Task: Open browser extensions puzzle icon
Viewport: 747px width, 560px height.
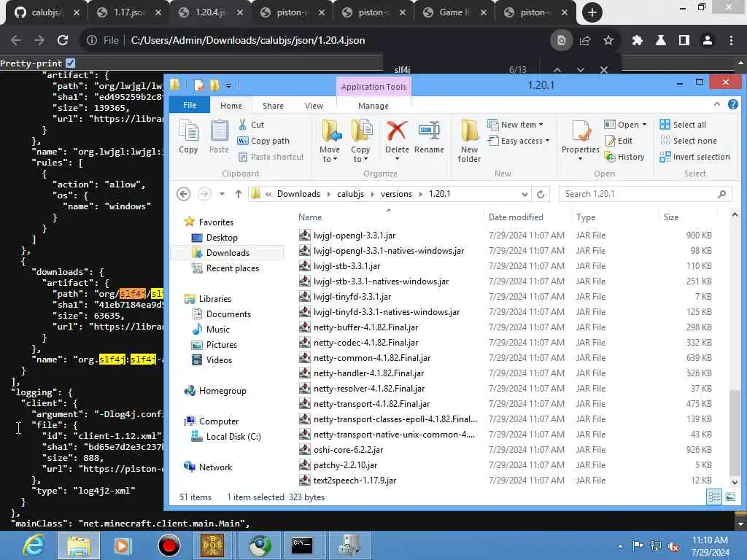Action: coord(638,41)
